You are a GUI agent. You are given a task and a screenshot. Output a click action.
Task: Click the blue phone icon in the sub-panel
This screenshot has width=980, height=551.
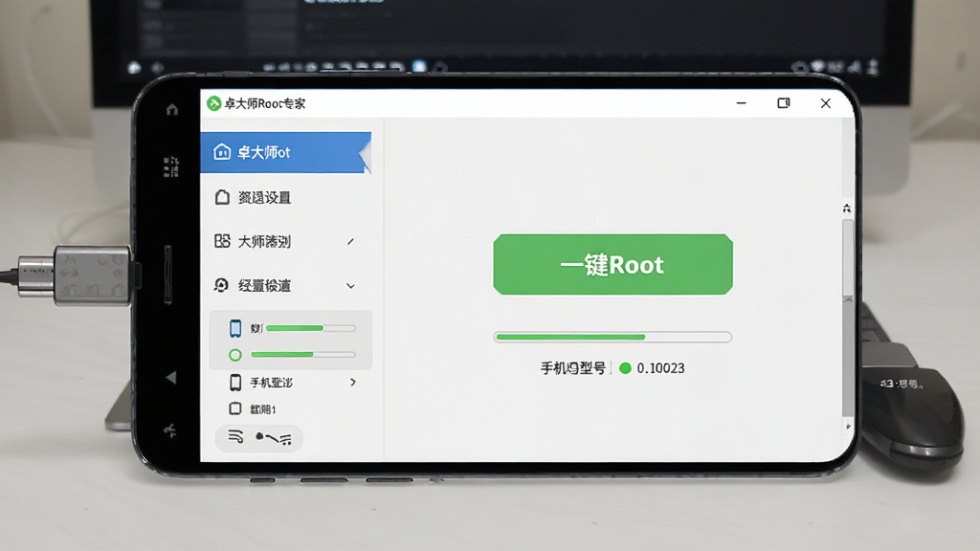tap(235, 328)
